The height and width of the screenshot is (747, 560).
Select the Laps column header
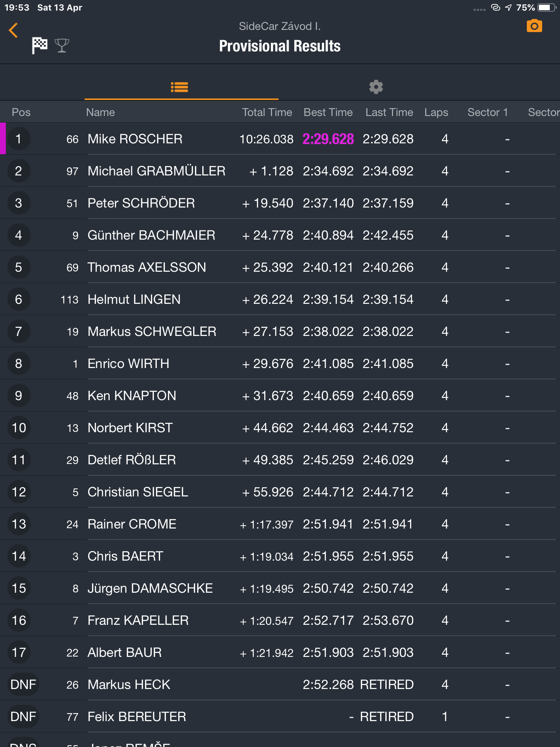coord(436,112)
